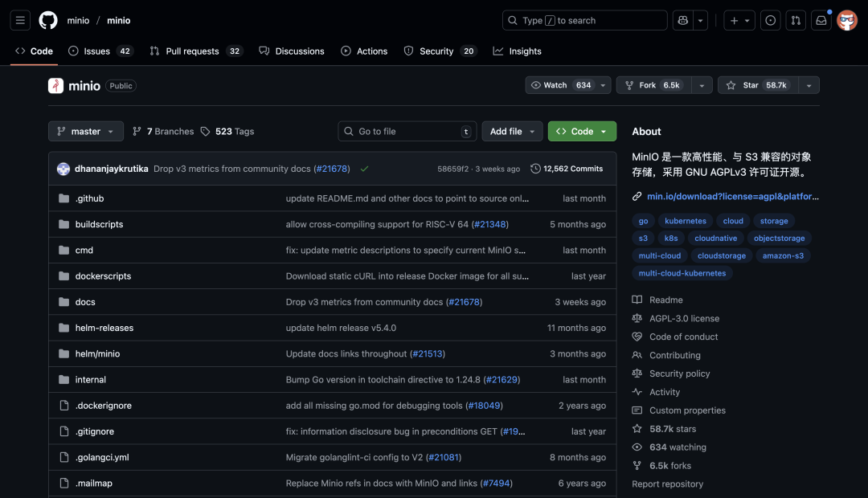
Task: Open commit hash 58659f2
Action: [x=452, y=169]
